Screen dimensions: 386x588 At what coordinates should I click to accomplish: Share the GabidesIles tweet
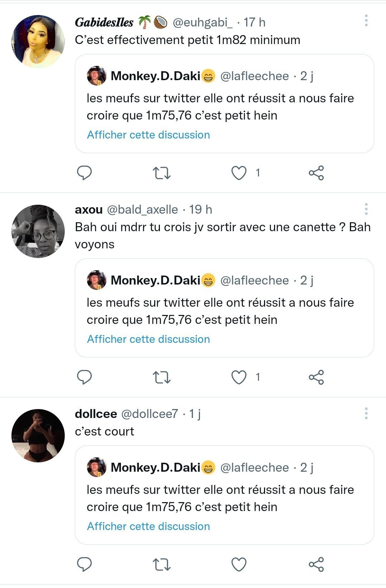(316, 173)
